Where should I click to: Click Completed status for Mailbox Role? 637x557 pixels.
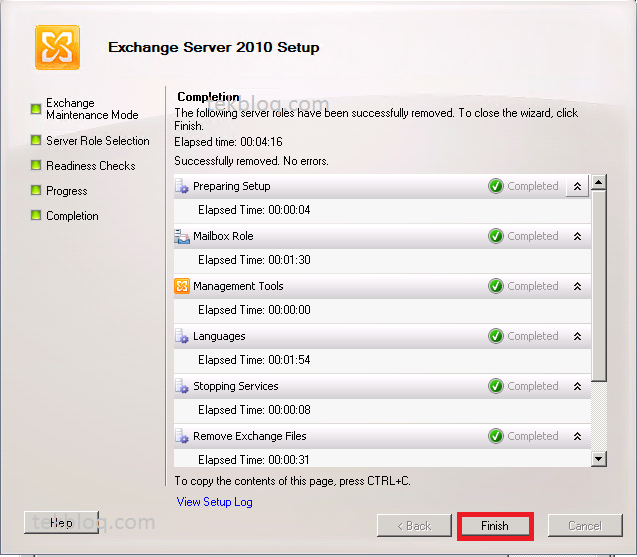pos(533,236)
